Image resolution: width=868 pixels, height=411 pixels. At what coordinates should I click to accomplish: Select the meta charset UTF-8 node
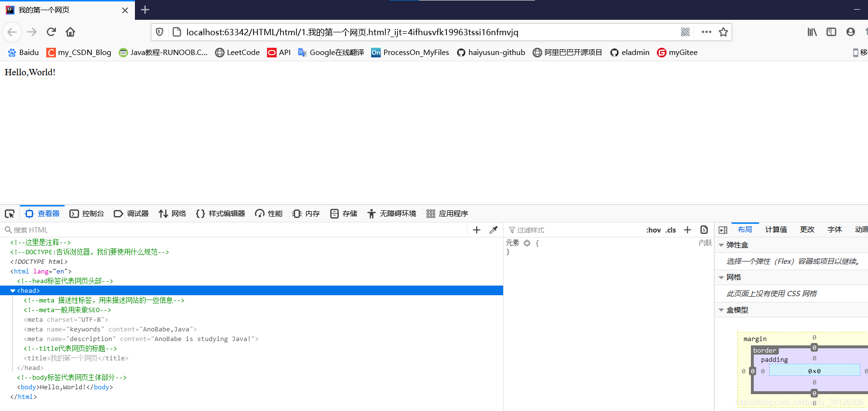pyautogui.click(x=66, y=320)
